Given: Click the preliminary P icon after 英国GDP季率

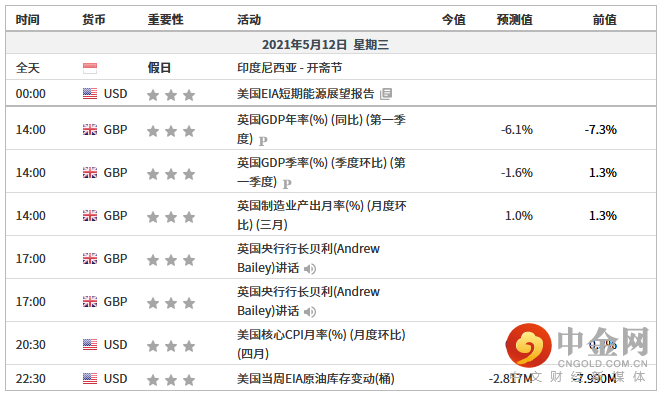Looking at the screenshot, I should point(287,184).
